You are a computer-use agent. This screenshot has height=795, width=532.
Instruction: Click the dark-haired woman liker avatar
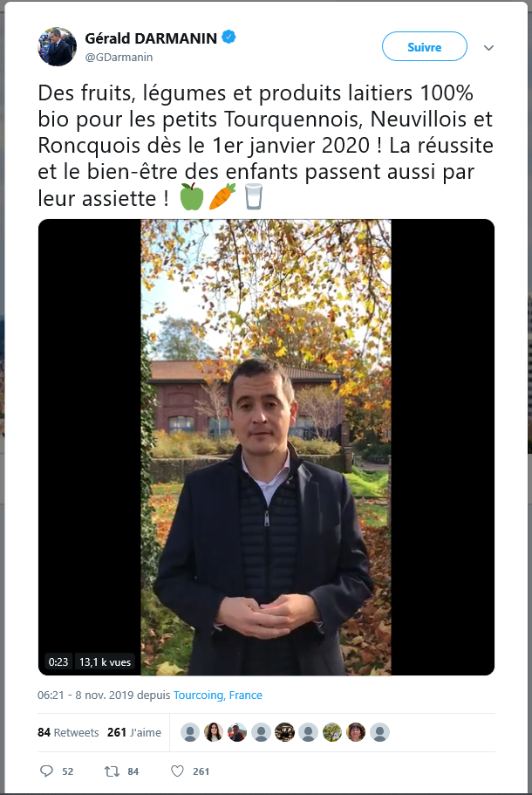pyautogui.click(x=214, y=732)
